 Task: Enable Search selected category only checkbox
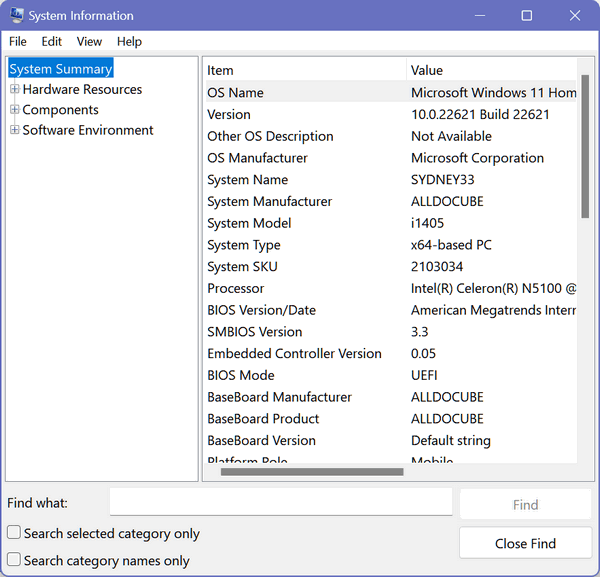tap(14, 532)
